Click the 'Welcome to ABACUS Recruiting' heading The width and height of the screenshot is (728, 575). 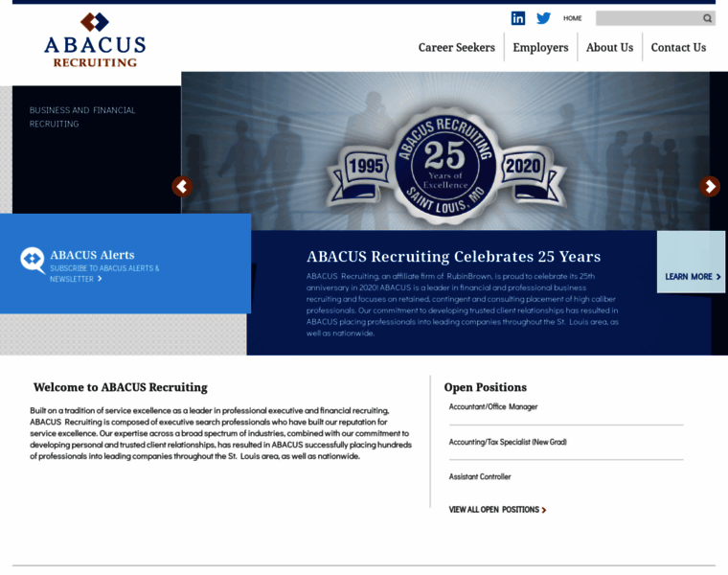121,387
